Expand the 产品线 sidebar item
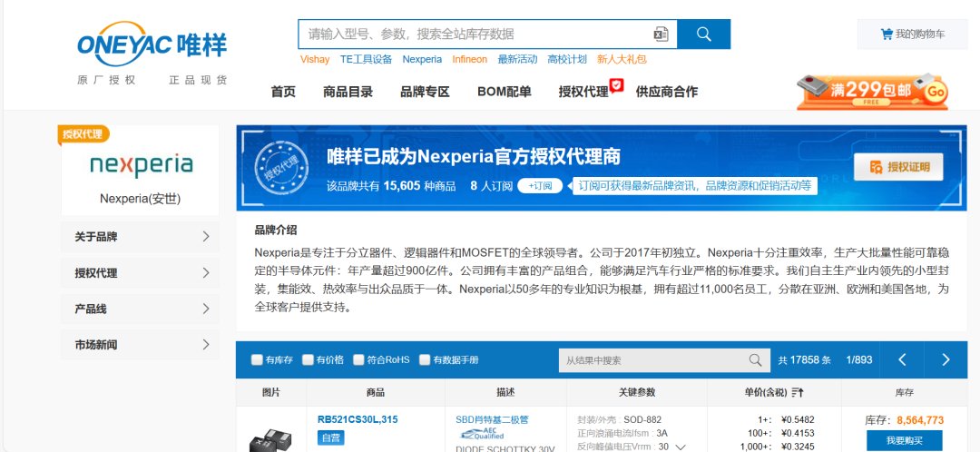The image size is (980, 452). coord(140,309)
